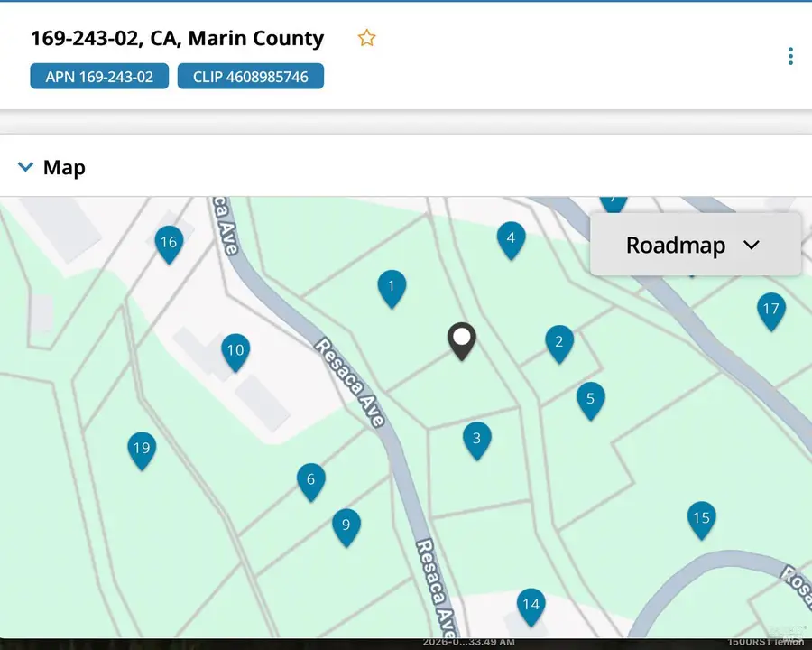Screen dimensions: 812x650
Task: Select map marker number 15
Action: [701, 518]
